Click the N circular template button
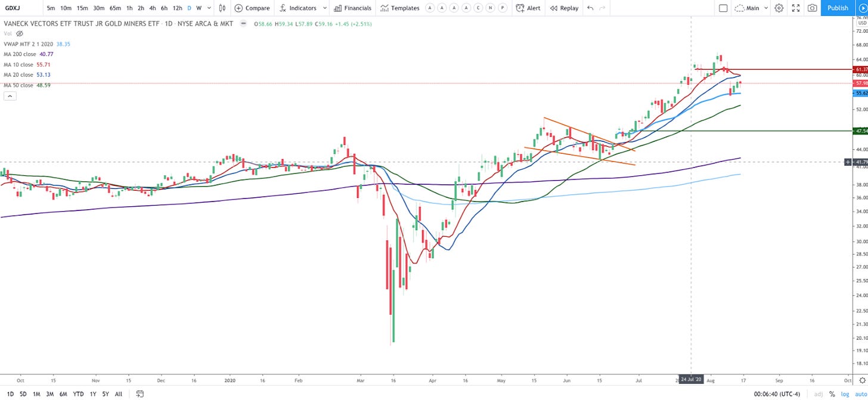The height and width of the screenshot is (400, 868). tap(489, 8)
